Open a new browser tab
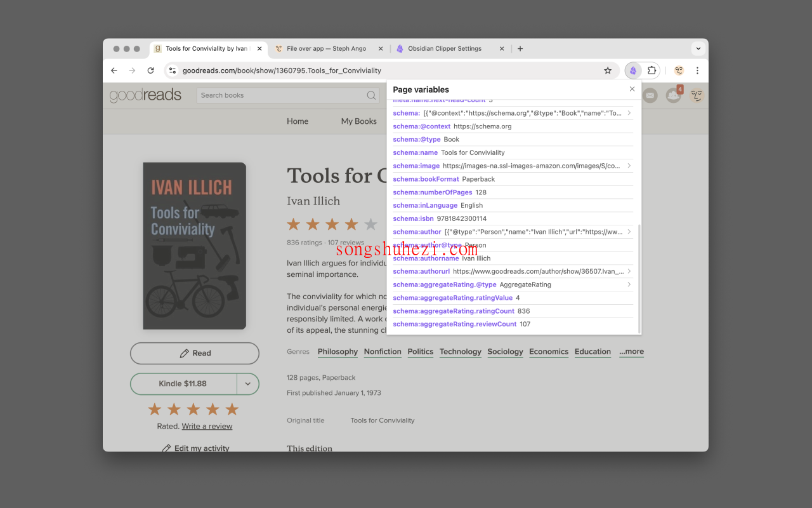This screenshot has height=508, width=812. coord(520,48)
